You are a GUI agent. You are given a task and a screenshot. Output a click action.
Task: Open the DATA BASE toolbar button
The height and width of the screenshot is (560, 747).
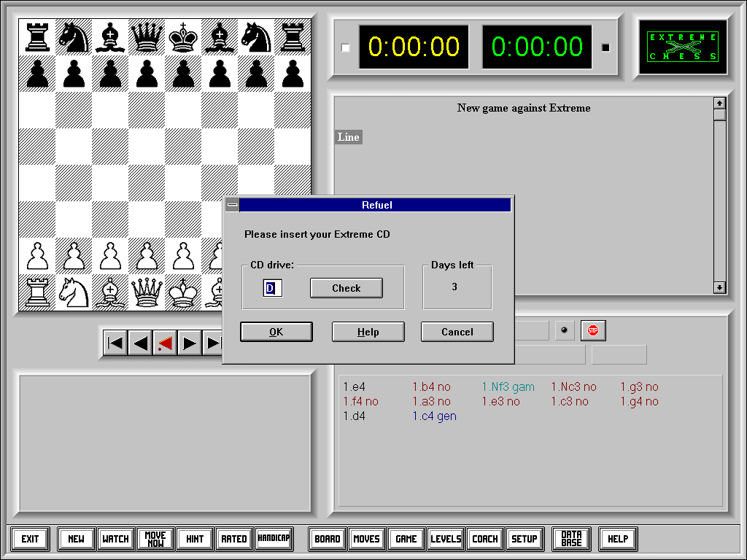(571, 539)
